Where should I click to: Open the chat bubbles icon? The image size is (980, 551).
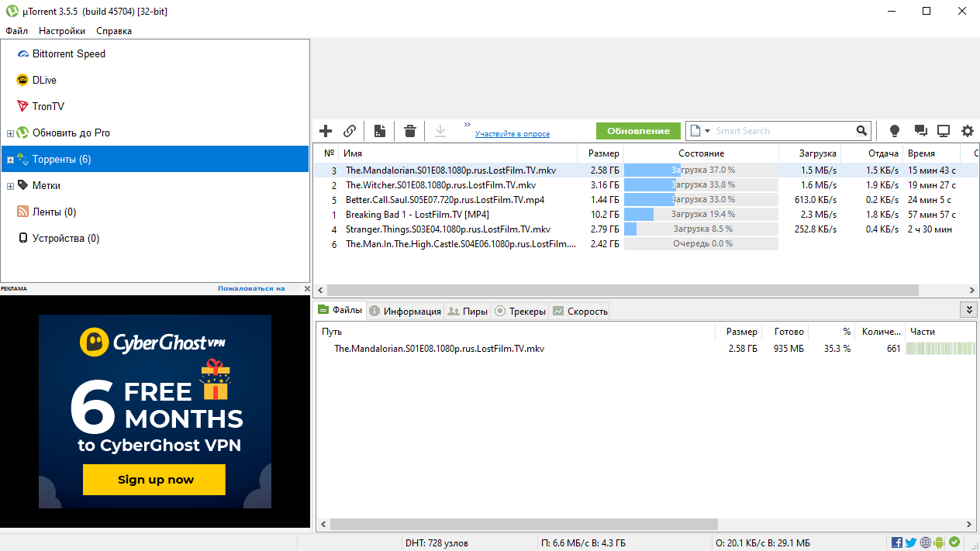click(x=920, y=131)
